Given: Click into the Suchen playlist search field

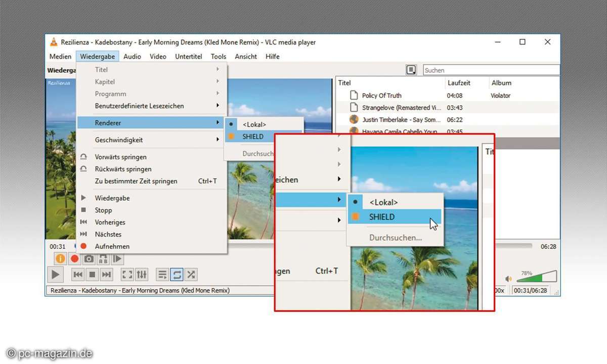Looking at the screenshot, I should 491,70.
